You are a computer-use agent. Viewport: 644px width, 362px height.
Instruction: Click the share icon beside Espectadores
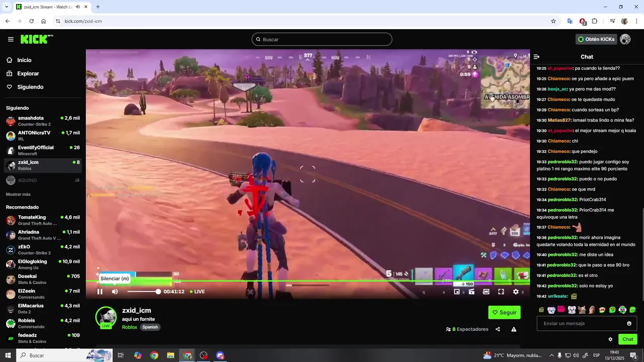498,329
